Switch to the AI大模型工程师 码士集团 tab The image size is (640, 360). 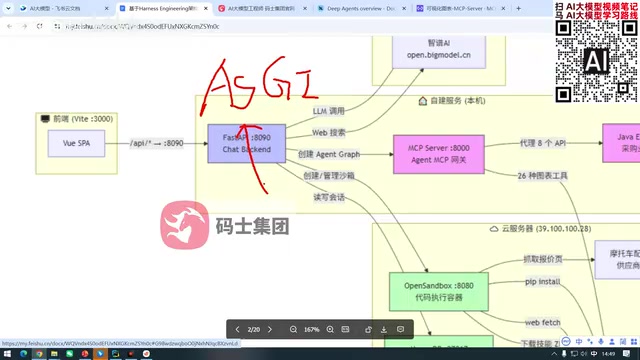click(x=261, y=8)
